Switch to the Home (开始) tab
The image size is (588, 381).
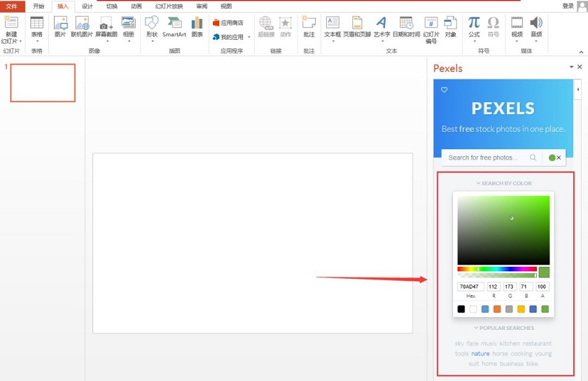pyautogui.click(x=38, y=6)
